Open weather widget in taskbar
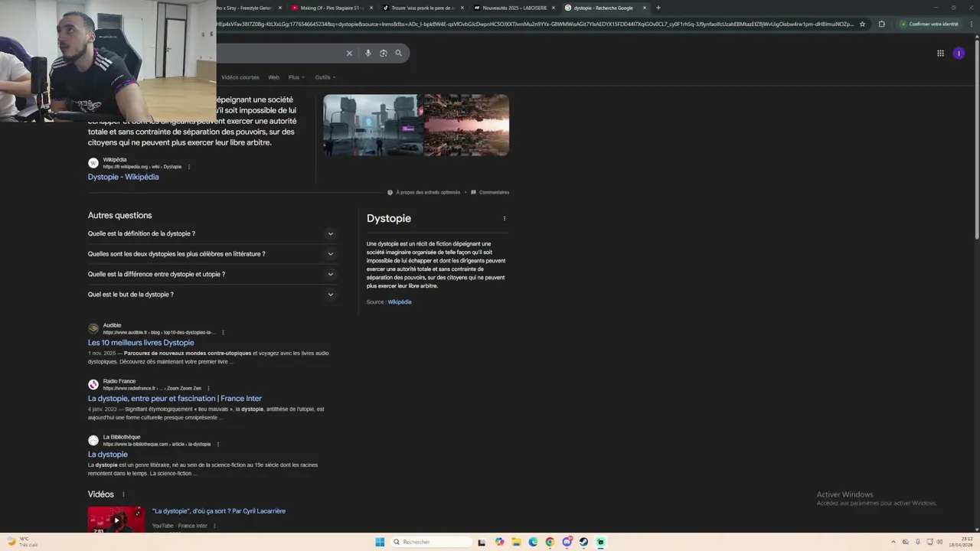This screenshot has height=551, width=980. point(21,542)
